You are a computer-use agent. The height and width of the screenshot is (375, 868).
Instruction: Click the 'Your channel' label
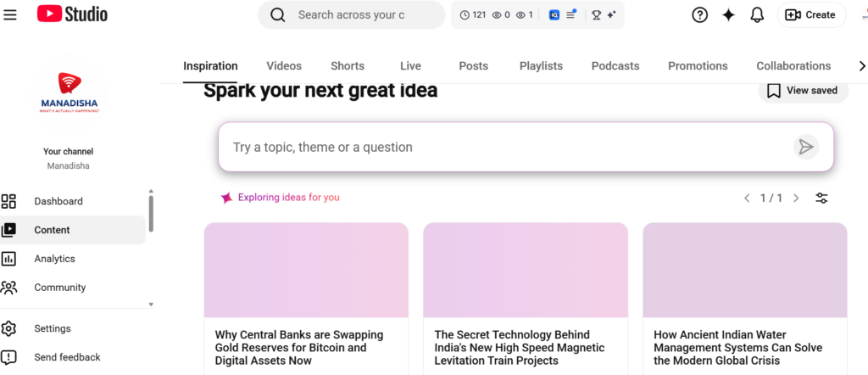[x=68, y=151]
